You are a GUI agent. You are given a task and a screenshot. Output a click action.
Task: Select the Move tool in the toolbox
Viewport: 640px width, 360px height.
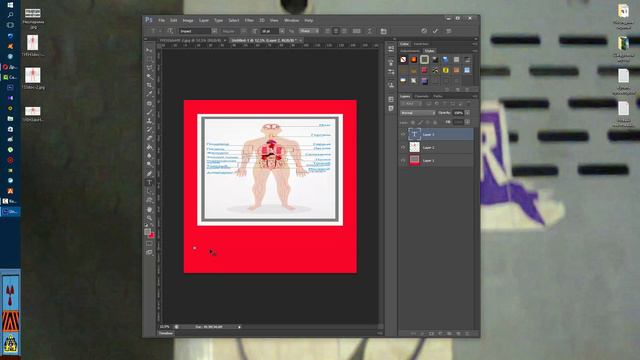point(149,50)
